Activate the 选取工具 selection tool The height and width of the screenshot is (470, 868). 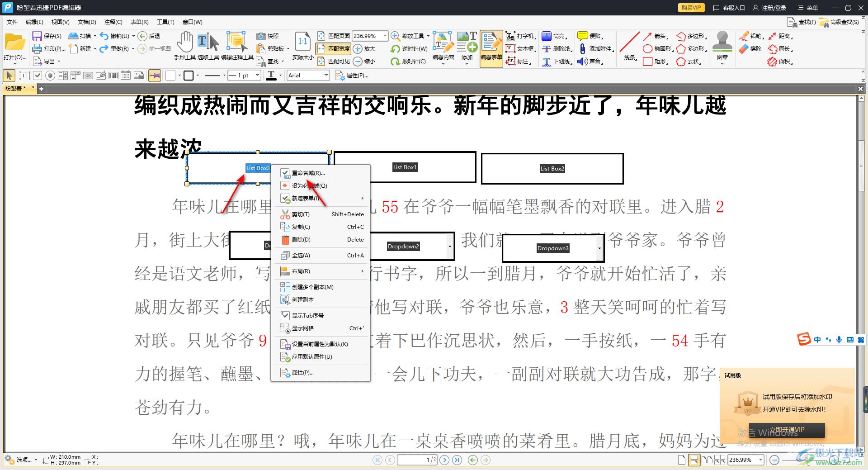coord(208,46)
